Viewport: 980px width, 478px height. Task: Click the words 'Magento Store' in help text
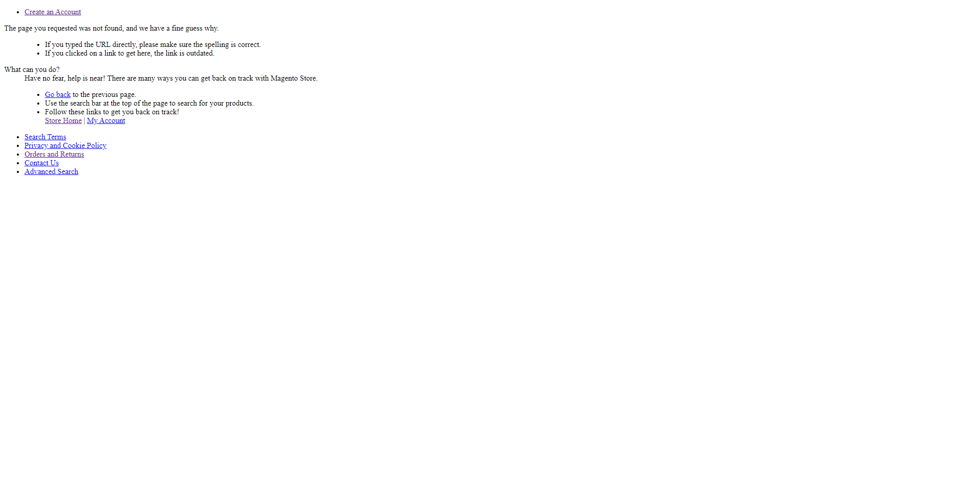click(293, 78)
